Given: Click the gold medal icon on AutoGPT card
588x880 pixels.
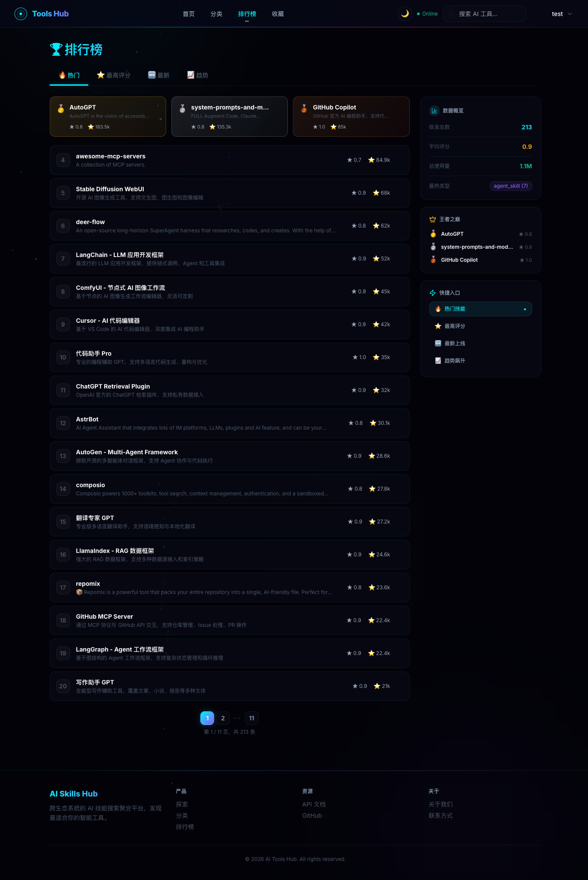Looking at the screenshot, I should pyautogui.click(x=61, y=109).
